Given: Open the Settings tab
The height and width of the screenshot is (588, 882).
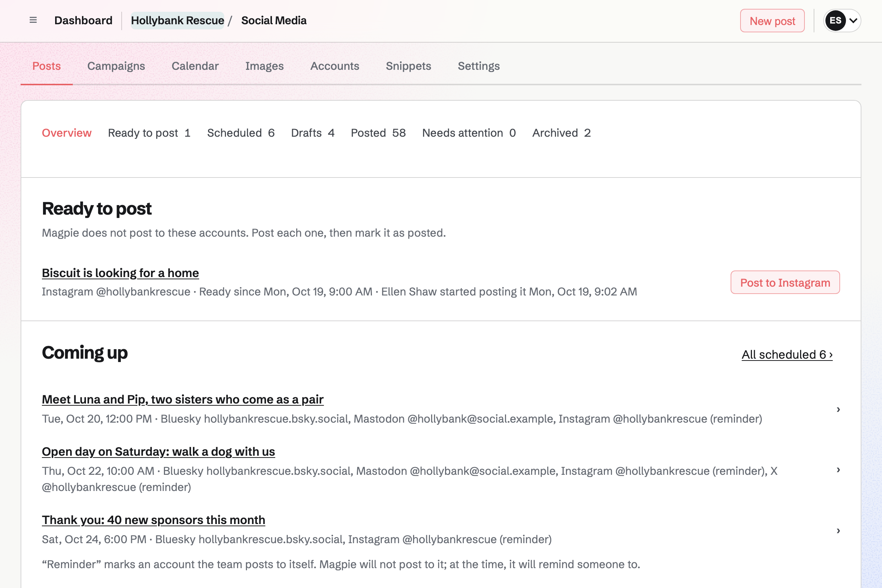Looking at the screenshot, I should pos(478,66).
